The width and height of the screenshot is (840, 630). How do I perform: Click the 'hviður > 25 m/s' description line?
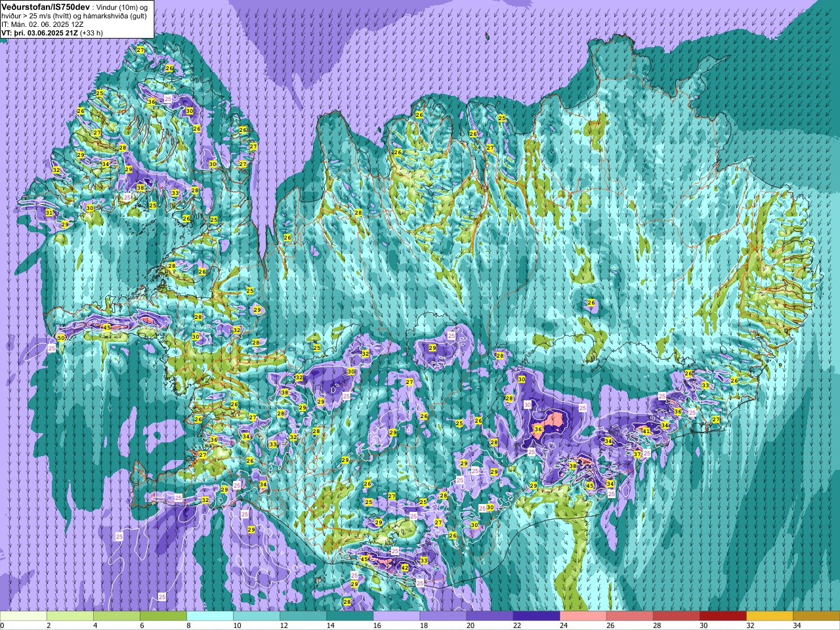74,15
